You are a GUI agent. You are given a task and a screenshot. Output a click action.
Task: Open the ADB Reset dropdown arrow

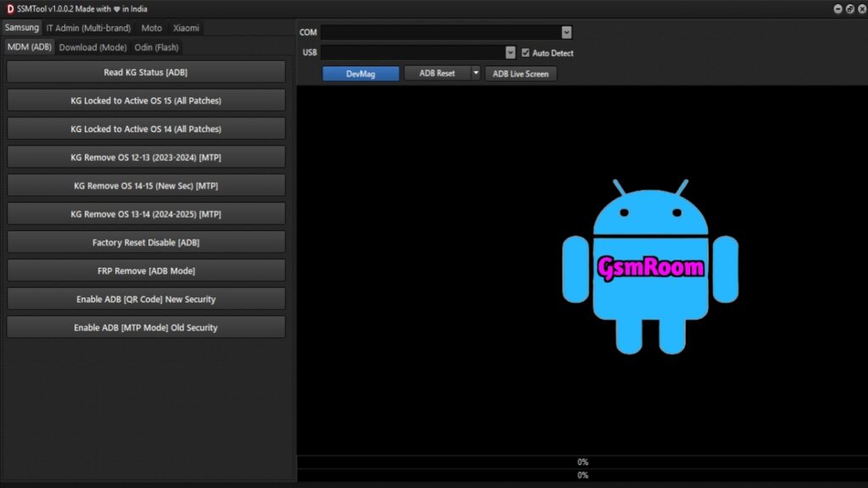point(476,74)
